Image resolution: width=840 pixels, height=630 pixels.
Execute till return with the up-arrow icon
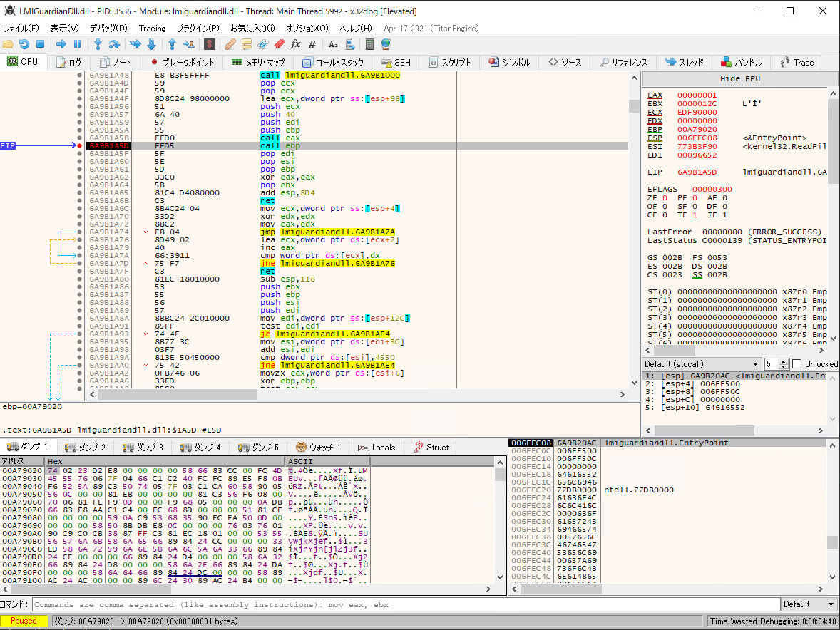[x=172, y=44]
